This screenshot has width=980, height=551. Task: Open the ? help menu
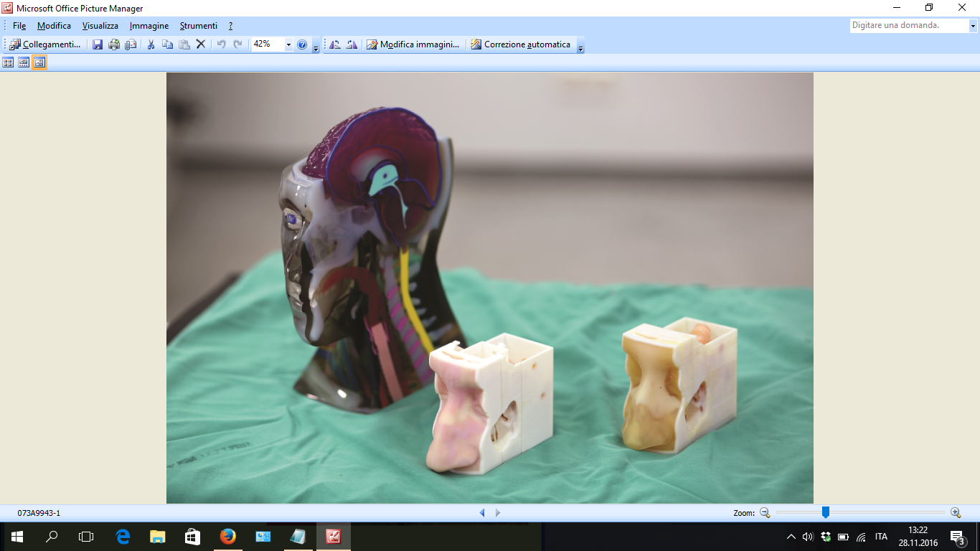230,26
